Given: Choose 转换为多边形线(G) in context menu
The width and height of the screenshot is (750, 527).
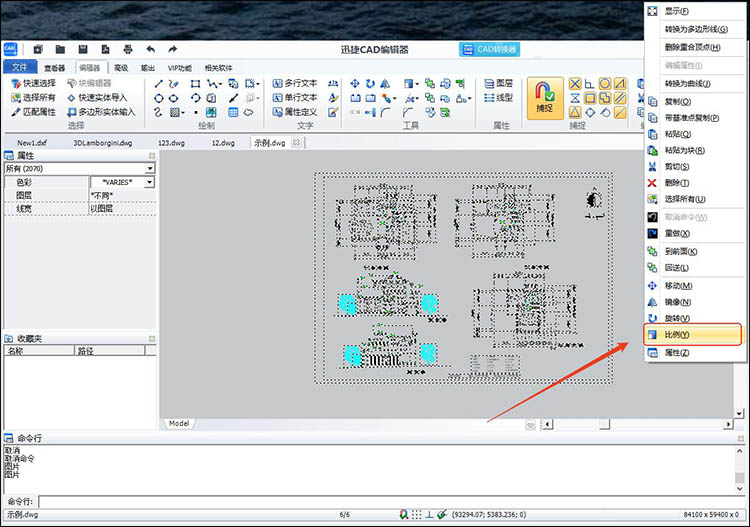Looking at the screenshot, I should tap(696, 29).
